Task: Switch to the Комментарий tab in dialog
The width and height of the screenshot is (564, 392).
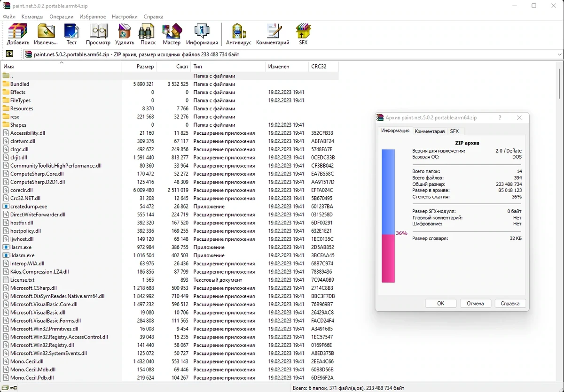Action: pyautogui.click(x=430, y=131)
